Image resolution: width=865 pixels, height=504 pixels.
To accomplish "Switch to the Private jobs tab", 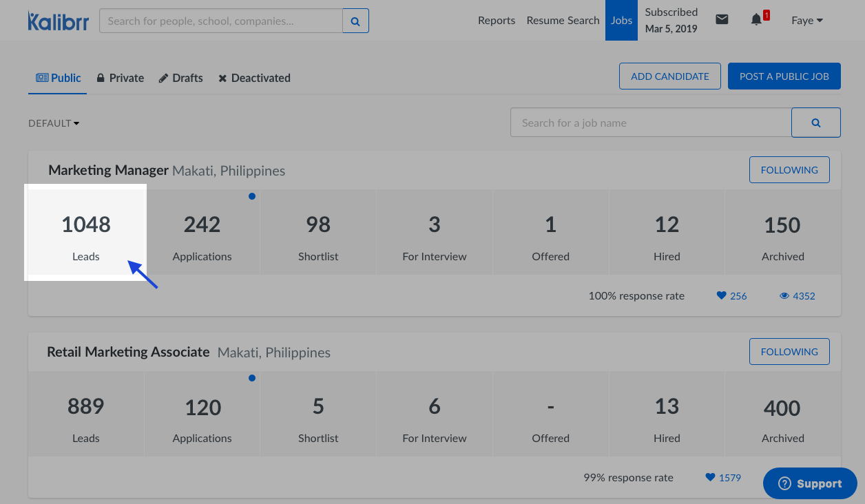I will [x=120, y=78].
